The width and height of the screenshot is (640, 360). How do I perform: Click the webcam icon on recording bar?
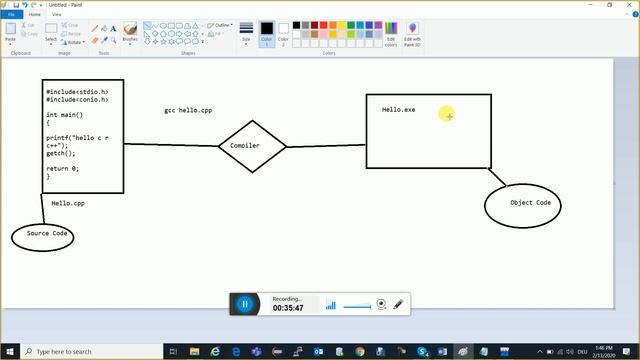click(x=381, y=304)
